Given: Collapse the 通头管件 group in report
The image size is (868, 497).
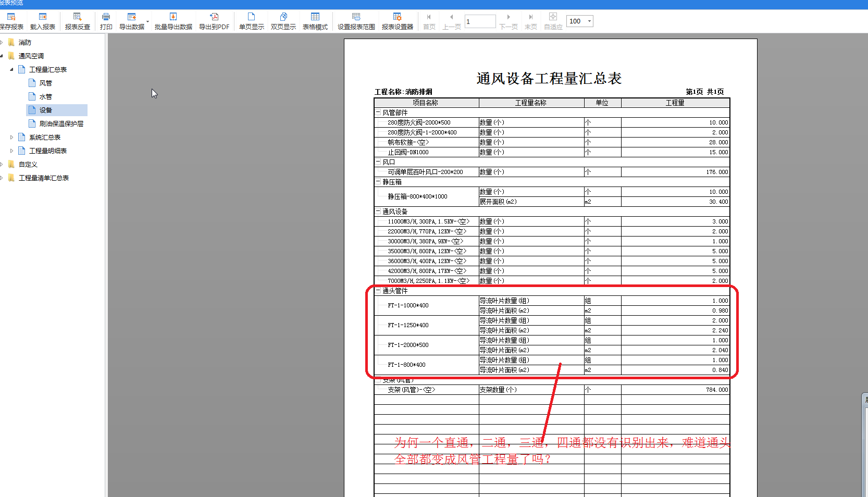Looking at the screenshot, I should coord(378,290).
